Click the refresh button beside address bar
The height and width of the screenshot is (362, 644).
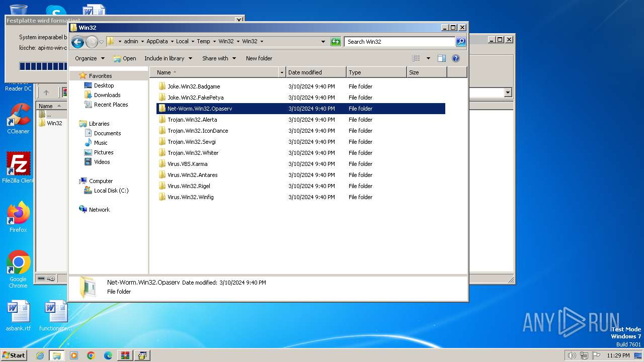tap(336, 42)
